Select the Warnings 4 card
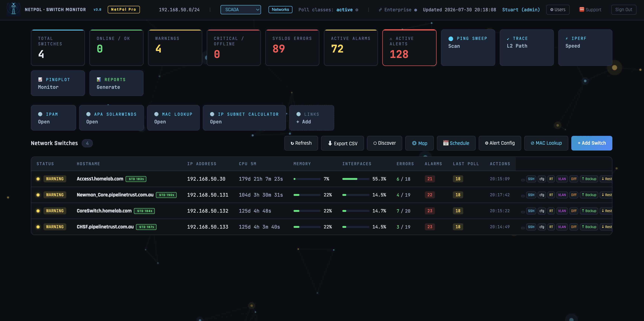This screenshot has height=321, width=644. pyautogui.click(x=175, y=47)
